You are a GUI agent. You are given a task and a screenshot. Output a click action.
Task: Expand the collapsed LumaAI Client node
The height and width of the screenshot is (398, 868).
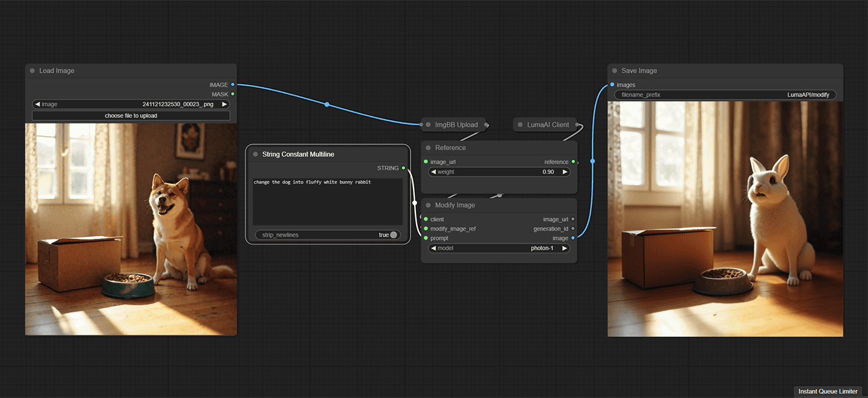click(x=547, y=125)
